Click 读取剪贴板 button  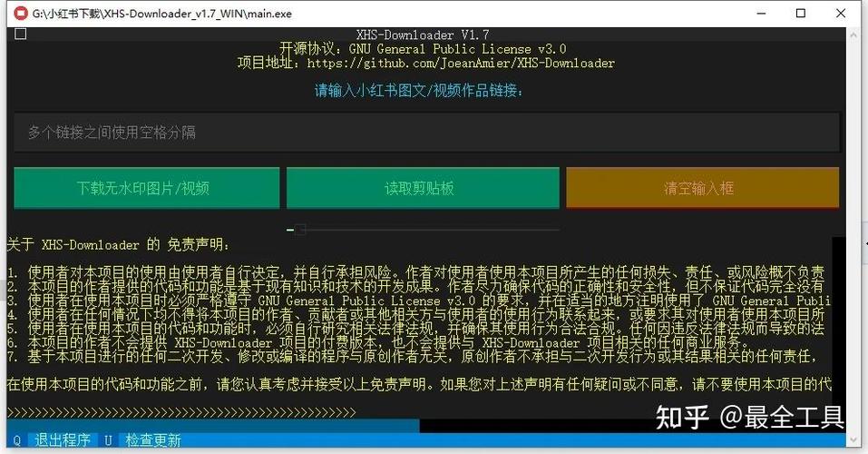pyautogui.click(x=423, y=188)
